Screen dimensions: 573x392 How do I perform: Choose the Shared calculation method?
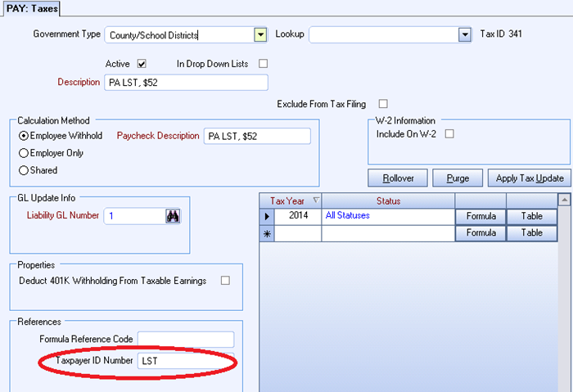tap(24, 170)
